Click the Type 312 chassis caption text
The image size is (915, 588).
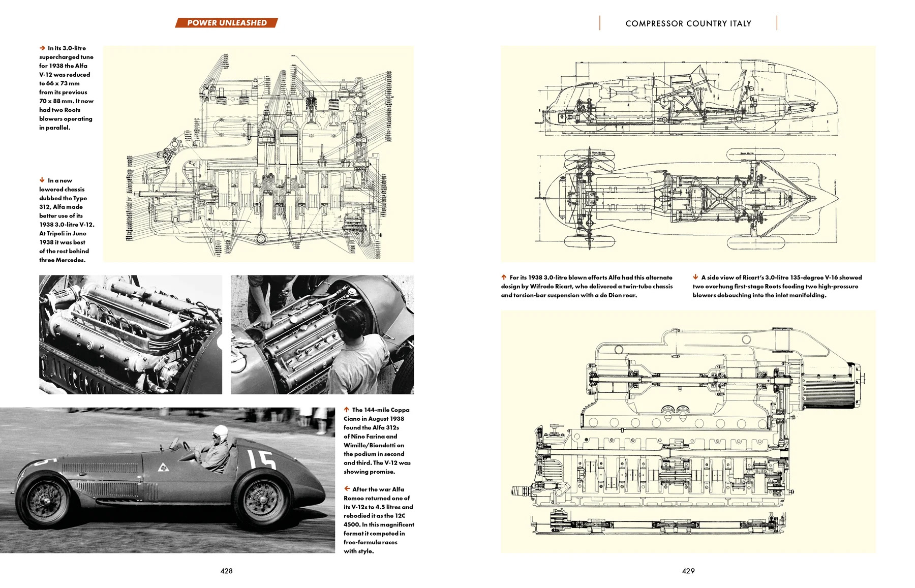(67, 220)
